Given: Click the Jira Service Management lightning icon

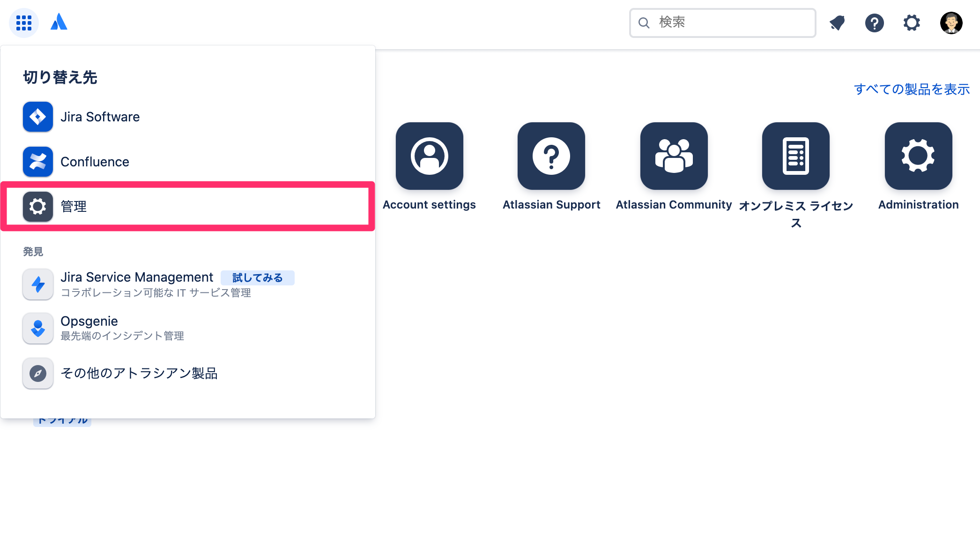Looking at the screenshot, I should [38, 284].
